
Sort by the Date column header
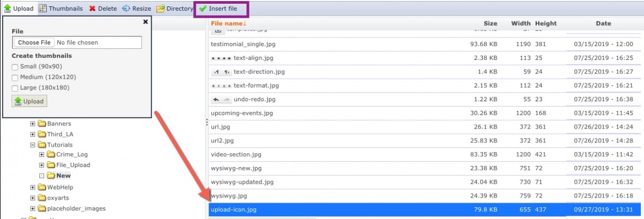point(603,24)
